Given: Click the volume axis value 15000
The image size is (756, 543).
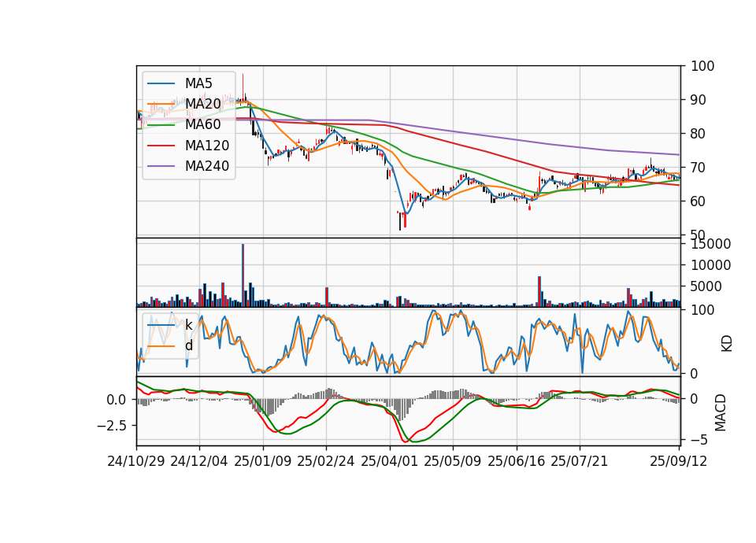Looking at the screenshot, I should coord(710,244).
